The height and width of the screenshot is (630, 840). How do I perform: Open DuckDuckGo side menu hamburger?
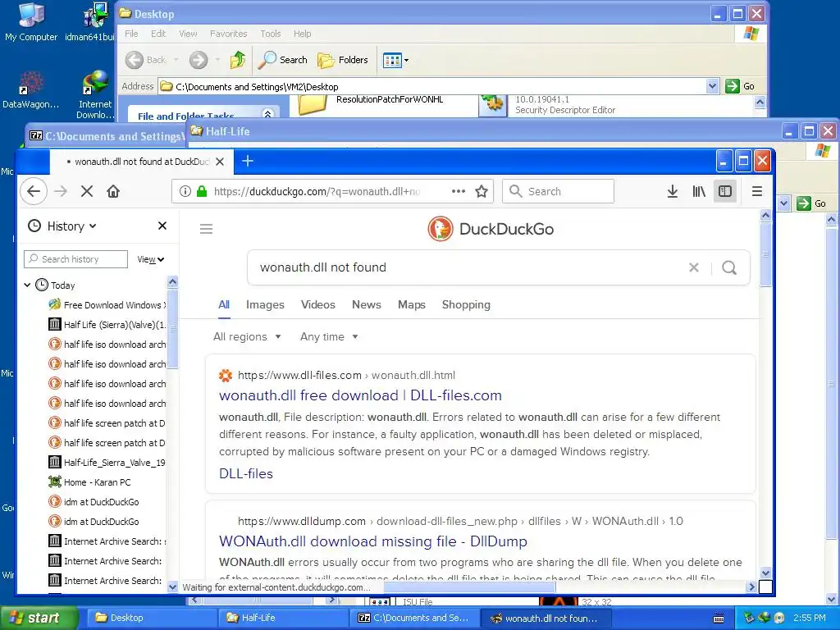click(x=206, y=230)
